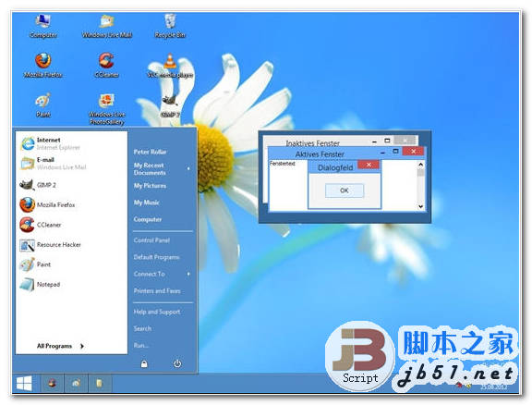This screenshot has width=532, height=405.
Task: Expand All Programs in Start menu
Action: point(60,346)
